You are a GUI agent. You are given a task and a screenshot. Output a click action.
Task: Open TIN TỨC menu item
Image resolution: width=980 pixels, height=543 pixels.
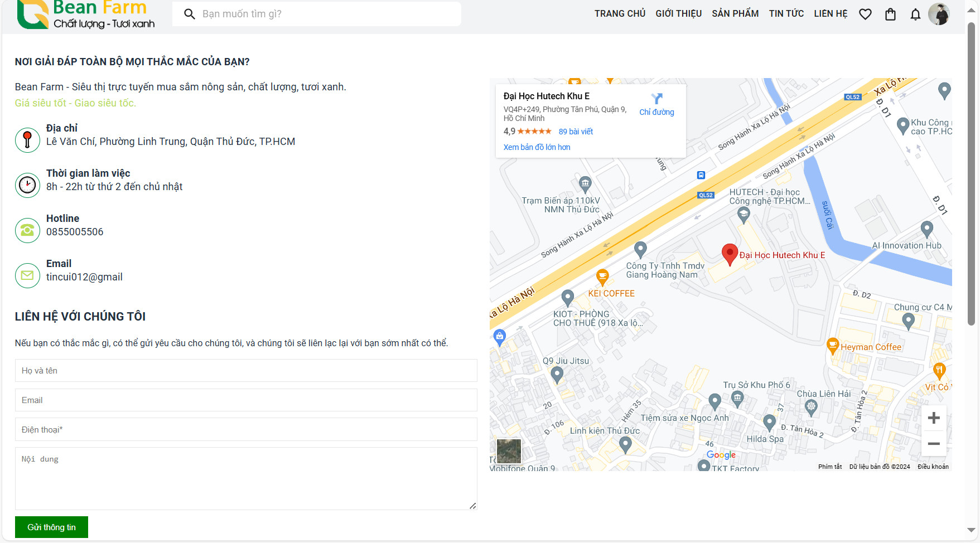(x=786, y=14)
